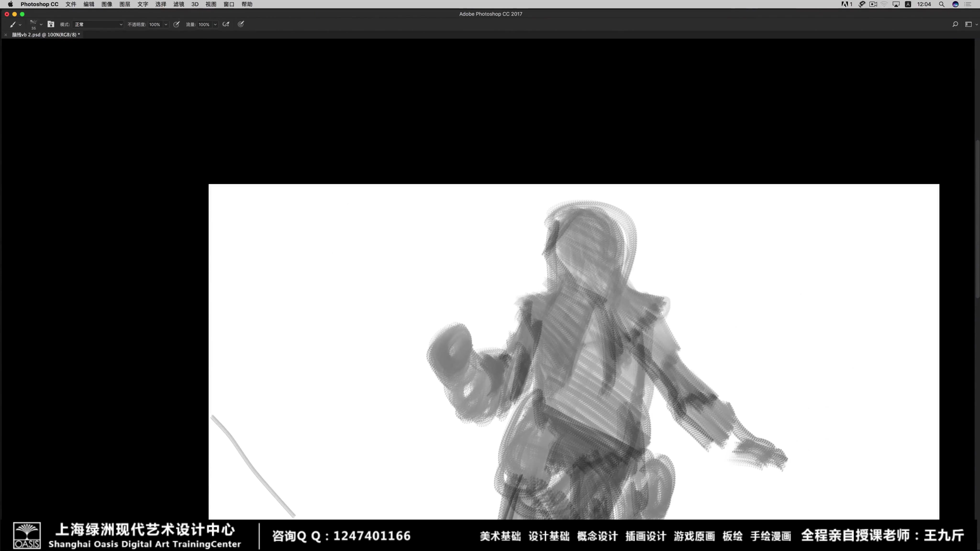Enable the airbrush build-up effect

(226, 24)
